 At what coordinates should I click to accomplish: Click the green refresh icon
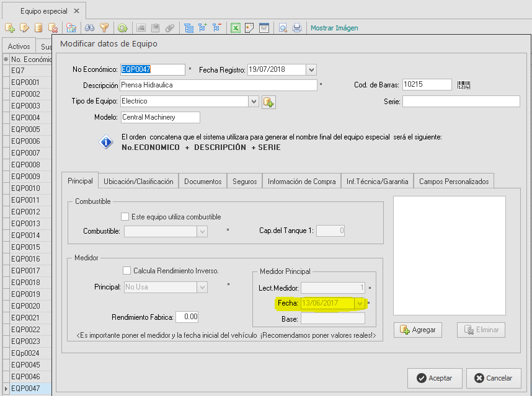tap(122, 28)
